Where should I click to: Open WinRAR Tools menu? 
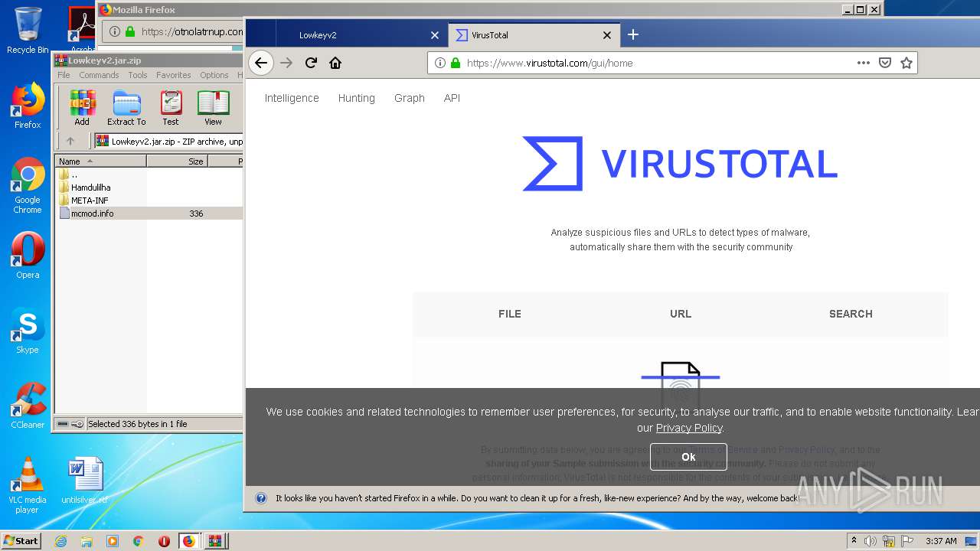(138, 75)
